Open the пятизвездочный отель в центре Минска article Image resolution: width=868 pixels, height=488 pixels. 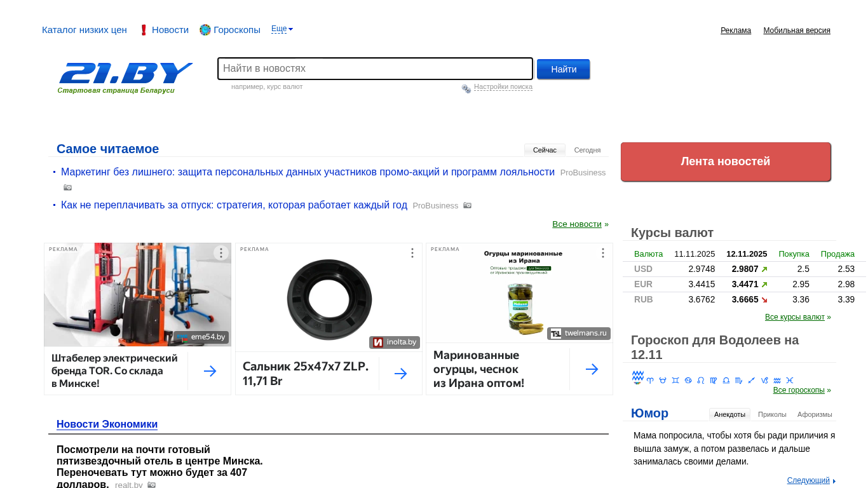pos(159,466)
